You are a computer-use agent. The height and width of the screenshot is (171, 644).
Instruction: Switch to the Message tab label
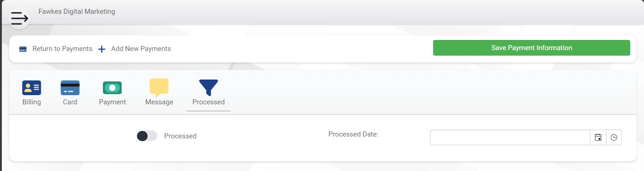tap(159, 102)
